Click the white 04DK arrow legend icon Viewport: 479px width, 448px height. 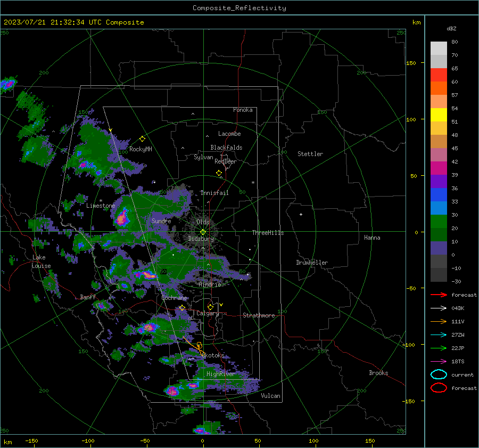[x=439, y=308]
